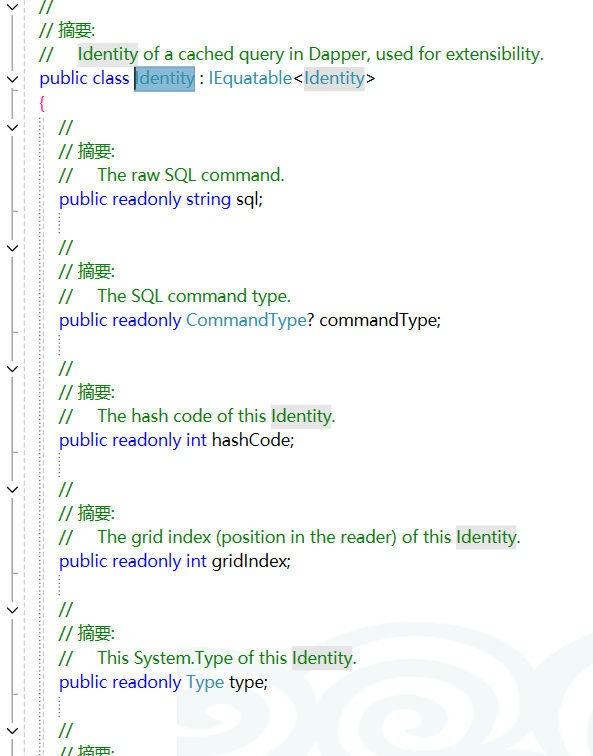Click the 'public class' keywords
593x756 pixels.
[84, 79]
